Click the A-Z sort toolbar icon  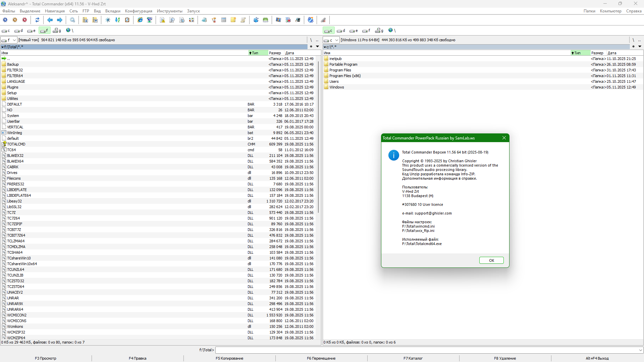[x=117, y=20]
